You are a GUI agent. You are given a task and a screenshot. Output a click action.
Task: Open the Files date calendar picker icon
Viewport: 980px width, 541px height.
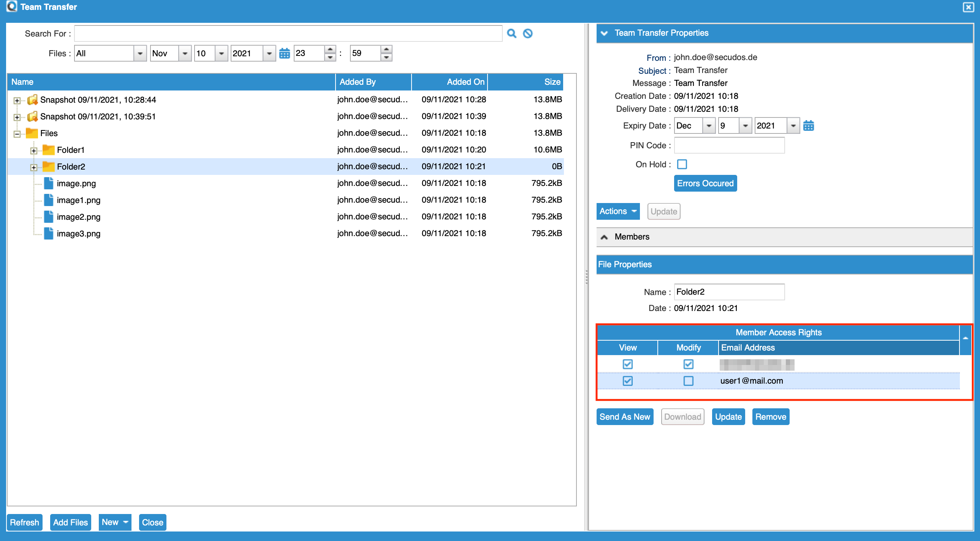pyautogui.click(x=284, y=53)
